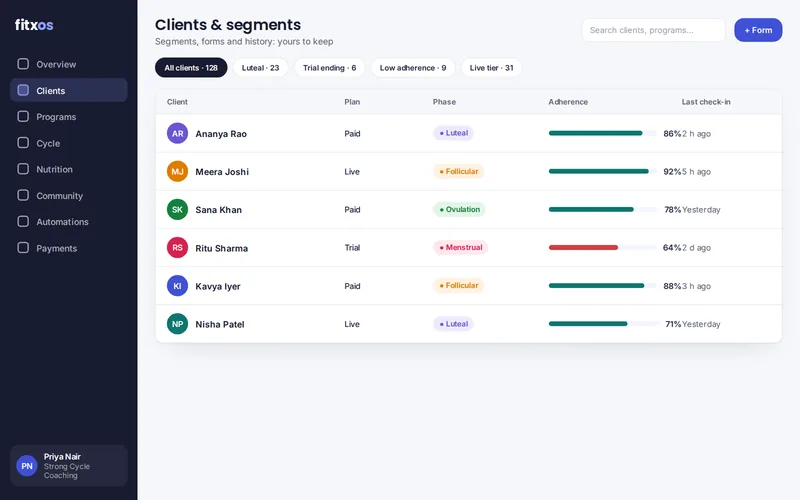Click Meera Joshi's Follicular phase badge
800x500 pixels.
tap(459, 171)
